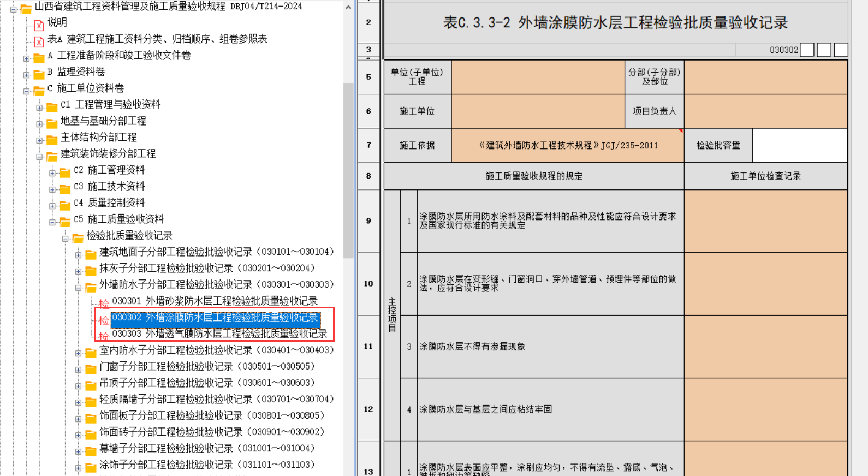
Task: Expand A 工程准备阶段和竣工验收文件卷 node
Action: [26, 58]
